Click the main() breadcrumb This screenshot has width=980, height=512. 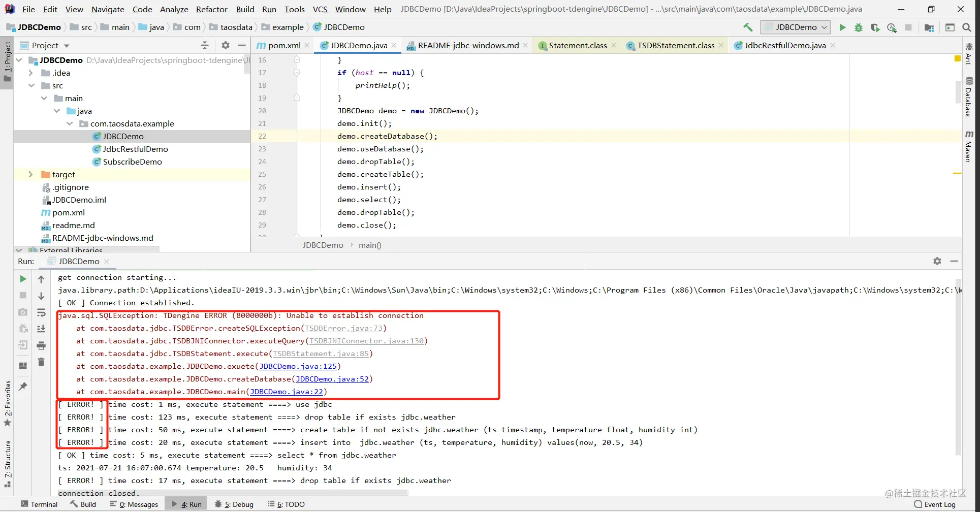coord(370,245)
